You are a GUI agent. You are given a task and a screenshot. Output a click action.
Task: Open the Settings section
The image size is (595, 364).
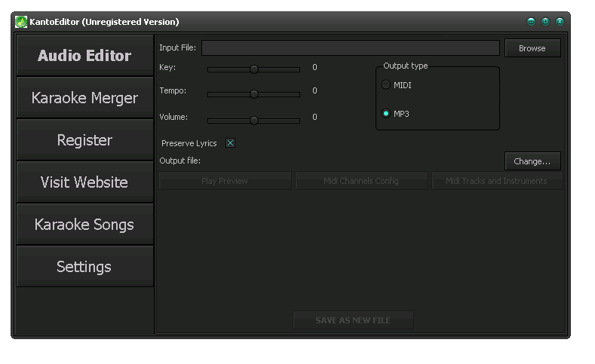point(84,267)
